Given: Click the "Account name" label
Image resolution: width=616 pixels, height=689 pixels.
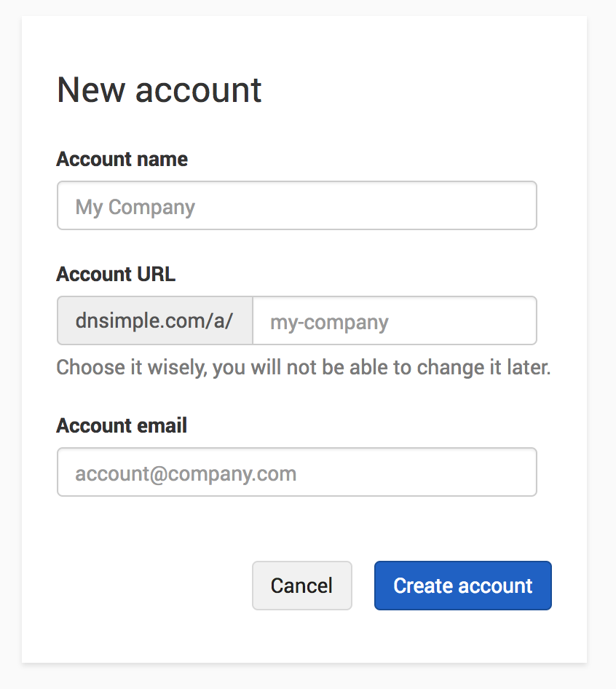Looking at the screenshot, I should click(x=122, y=160).
